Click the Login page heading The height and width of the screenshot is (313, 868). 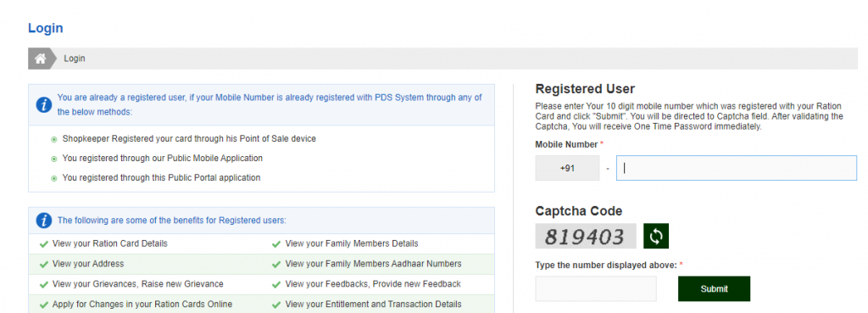click(x=46, y=28)
